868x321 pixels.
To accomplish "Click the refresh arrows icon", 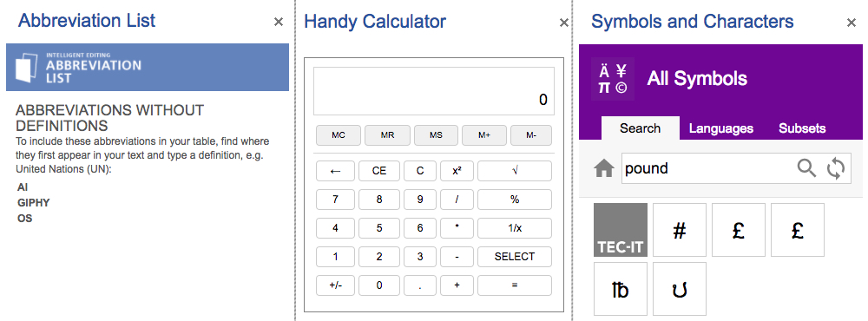I will coord(836,168).
